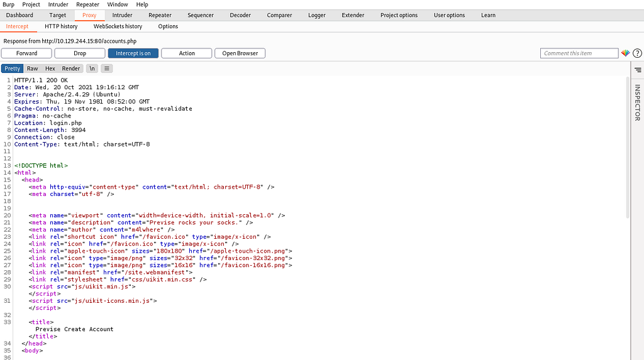Open the Proxy Options sub-tab

point(168,26)
